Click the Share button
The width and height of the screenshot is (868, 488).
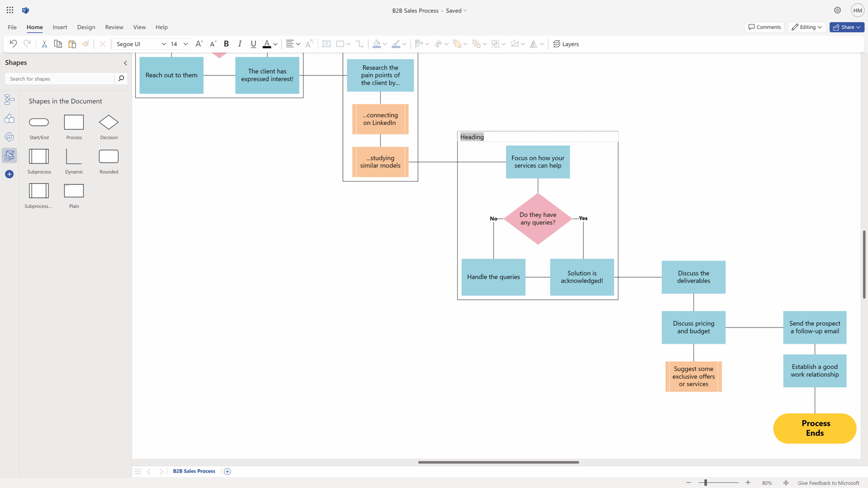click(846, 27)
